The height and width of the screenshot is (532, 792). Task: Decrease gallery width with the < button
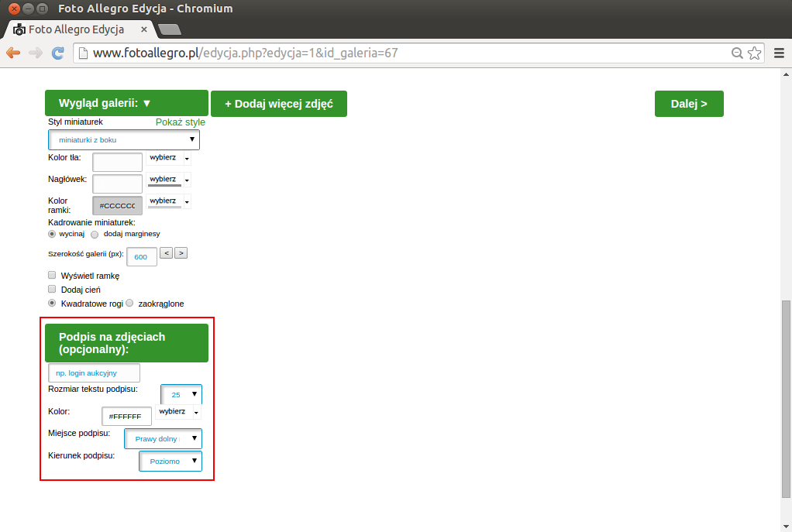pos(166,253)
